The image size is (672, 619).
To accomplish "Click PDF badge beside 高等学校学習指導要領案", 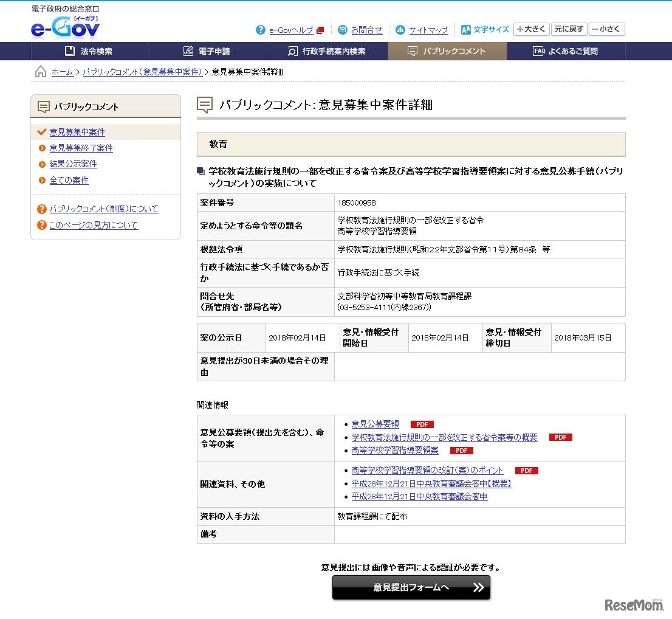I will click(x=461, y=451).
